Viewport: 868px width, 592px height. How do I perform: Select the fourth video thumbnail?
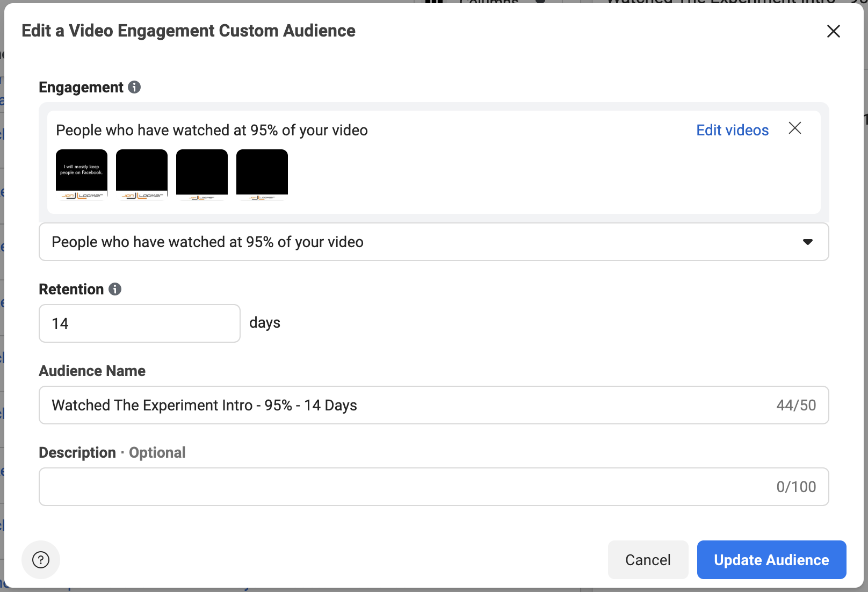tap(262, 175)
